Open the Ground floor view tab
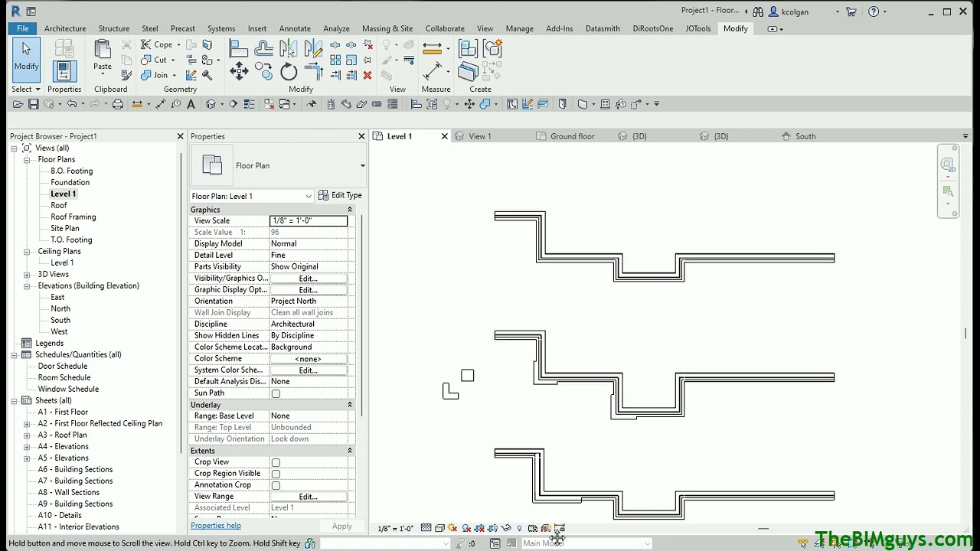 tap(573, 136)
